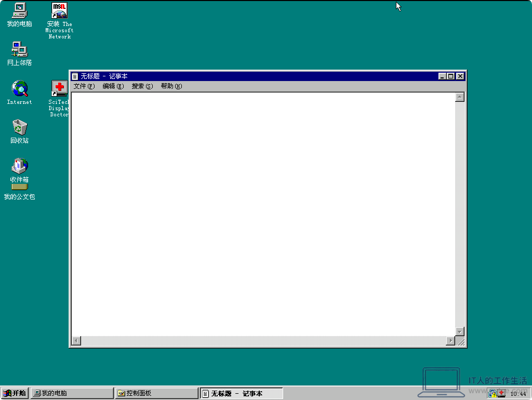The image size is (532, 400).
Task: Click the vertical scrollbar down arrow
Action: pos(460,331)
